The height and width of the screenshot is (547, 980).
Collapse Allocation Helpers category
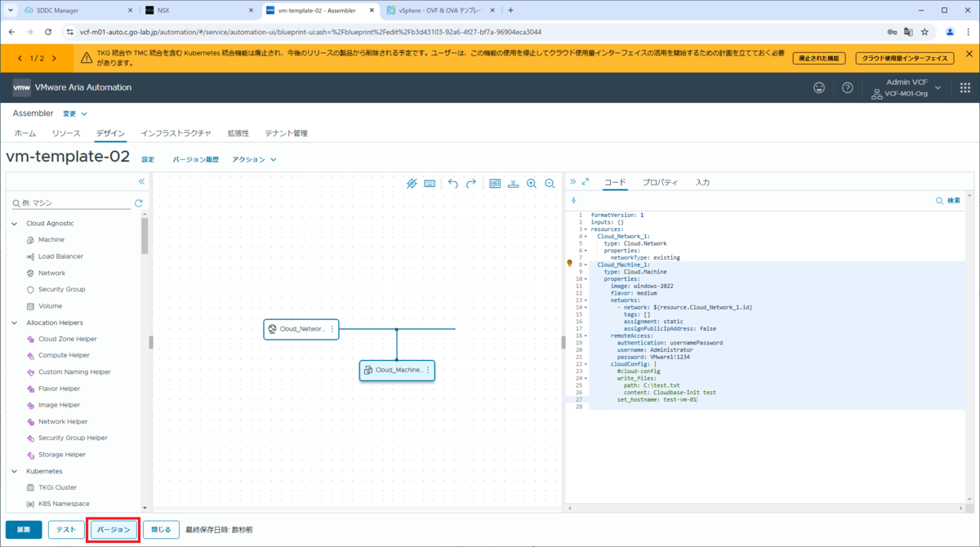point(15,322)
